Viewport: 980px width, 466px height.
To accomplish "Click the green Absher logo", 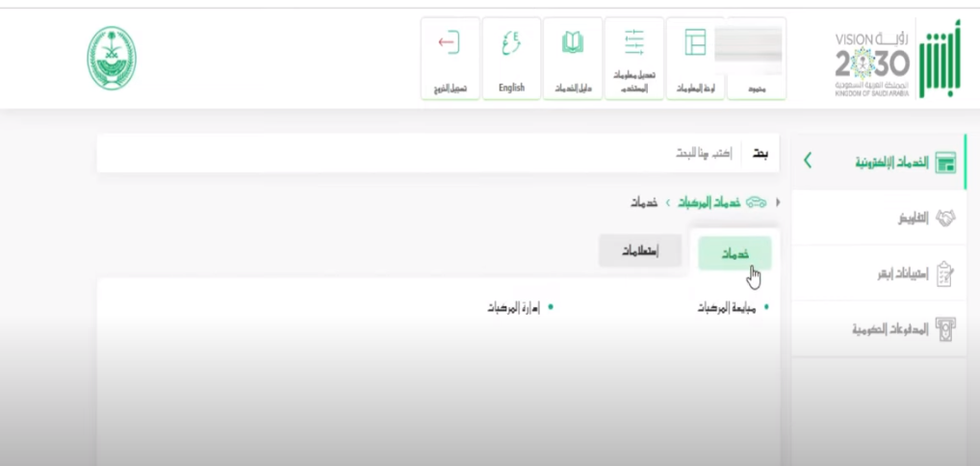I will click(x=939, y=64).
